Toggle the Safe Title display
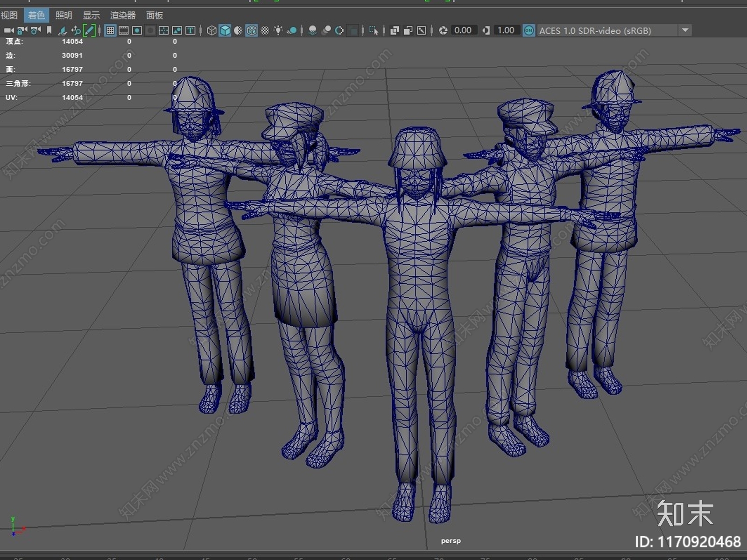 [x=190, y=30]
